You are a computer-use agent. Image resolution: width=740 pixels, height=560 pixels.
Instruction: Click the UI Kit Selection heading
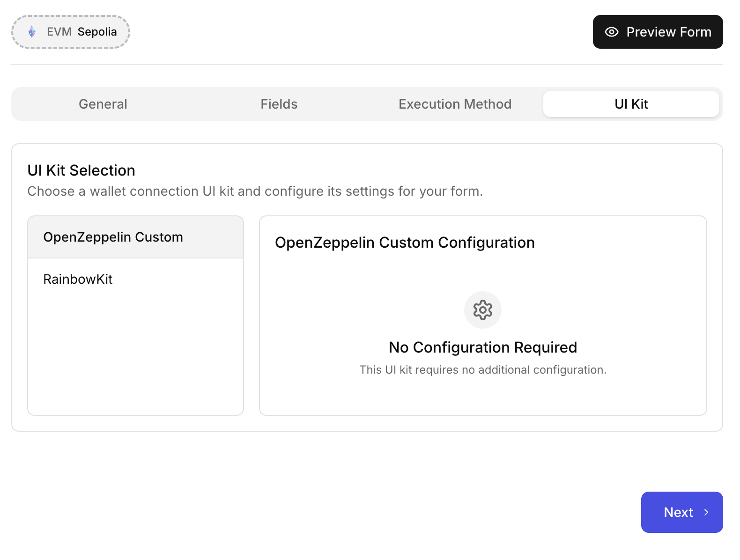[x=81, y=170]
